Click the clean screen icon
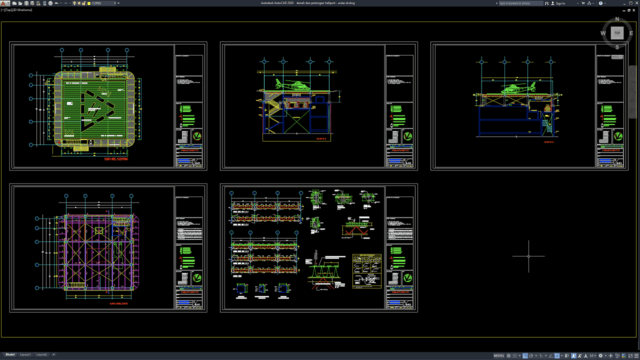Image resolution: width=640 pixels, height=360 pixels. coord(630,356)
